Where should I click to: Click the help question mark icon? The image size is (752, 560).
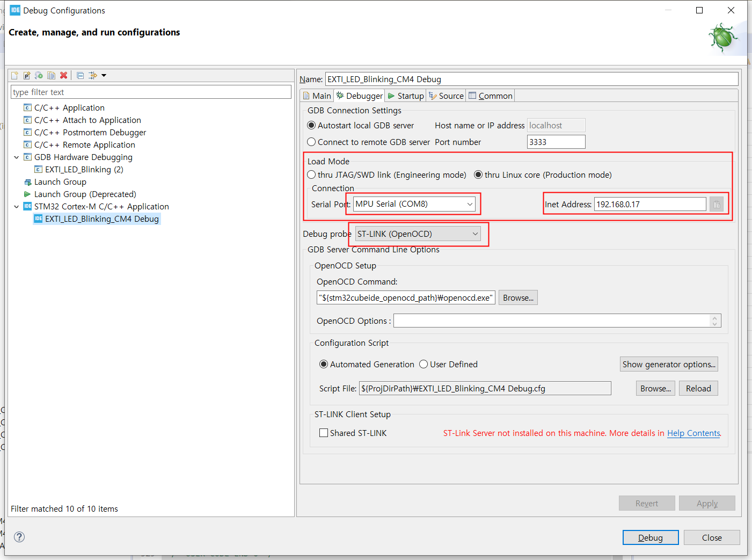[x=19, y=537]
